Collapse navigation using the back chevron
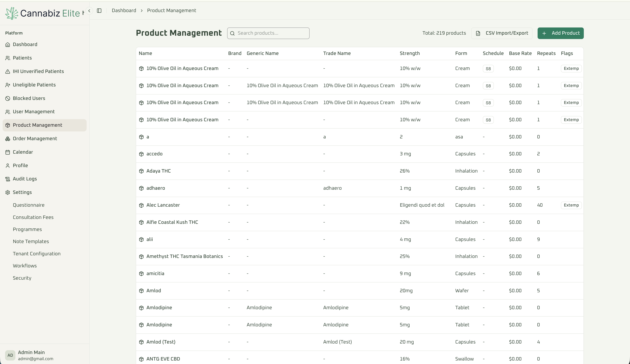 (x=89, y=10)
